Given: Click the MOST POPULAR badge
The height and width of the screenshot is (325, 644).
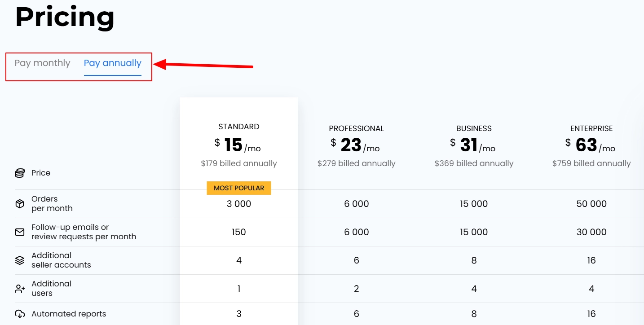Looking at the screenshot, I should tap(239, 188).
